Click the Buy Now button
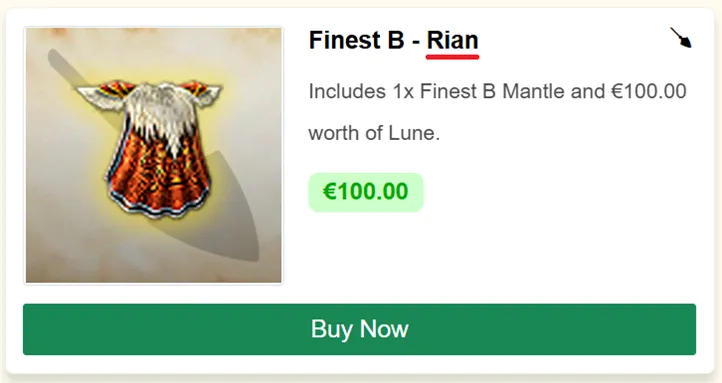722x383 pixels. click(359, 329)
